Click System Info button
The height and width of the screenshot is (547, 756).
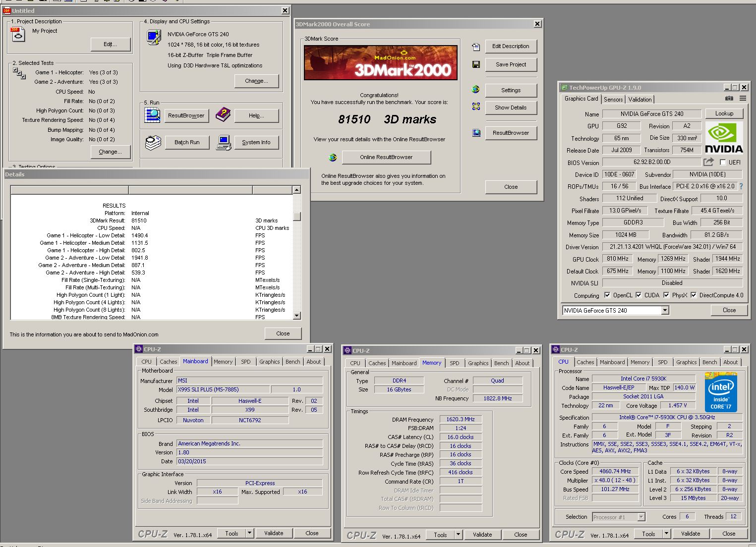point(256,142)
